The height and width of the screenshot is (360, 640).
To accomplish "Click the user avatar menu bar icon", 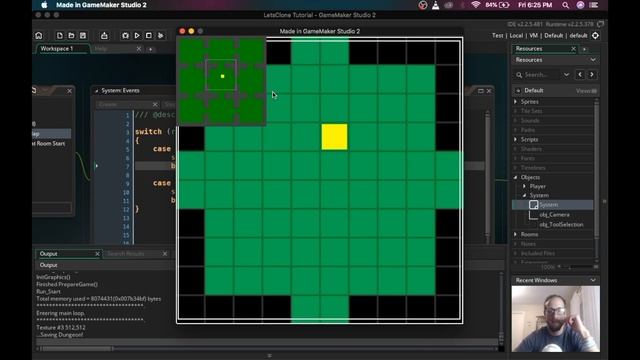I will tap(580, 5).
